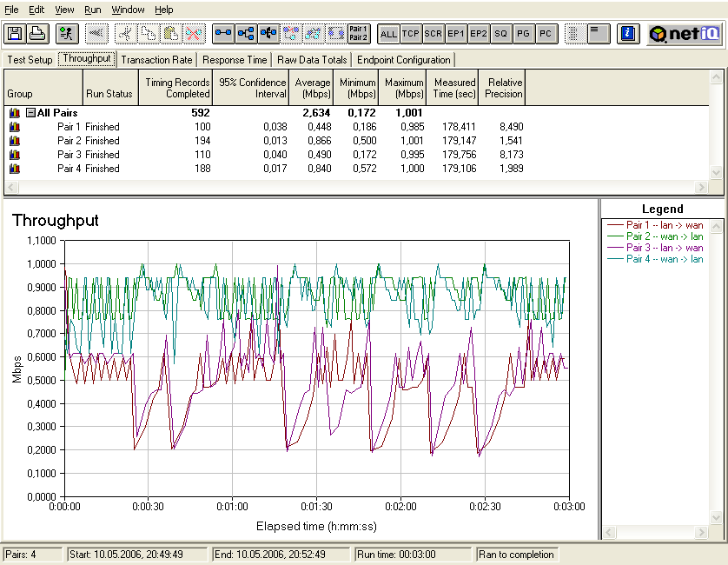Toggle the ALL grouping filter button
Image resolution: width=728 pixels, height=565 pixels.
click(x=388, y=34)
